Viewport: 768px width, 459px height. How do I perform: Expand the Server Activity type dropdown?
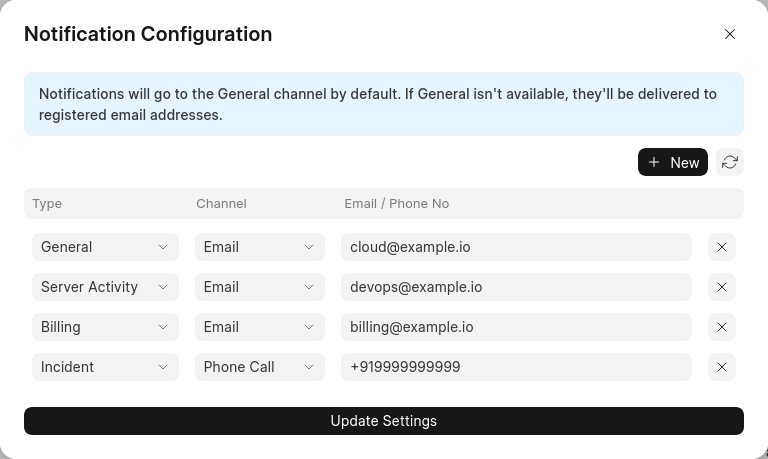[105, 287]
